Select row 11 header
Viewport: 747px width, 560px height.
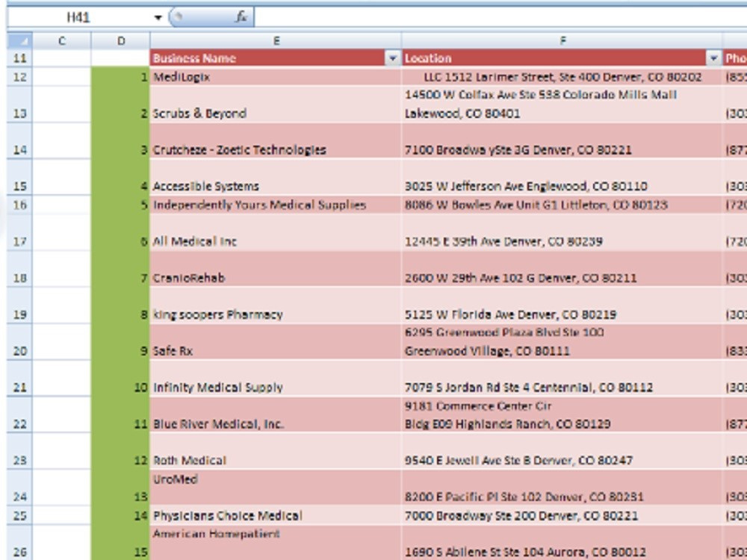[x=19, y=58]
